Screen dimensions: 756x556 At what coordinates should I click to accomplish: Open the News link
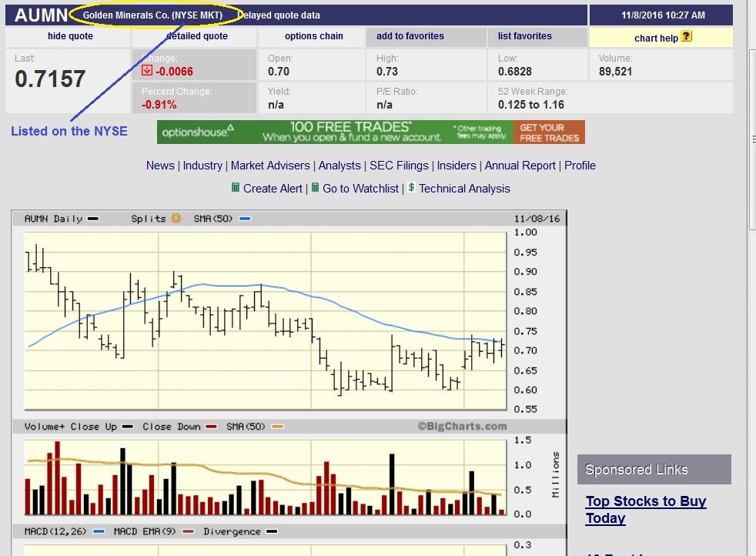pyautogui.click(x=160, y=166)
